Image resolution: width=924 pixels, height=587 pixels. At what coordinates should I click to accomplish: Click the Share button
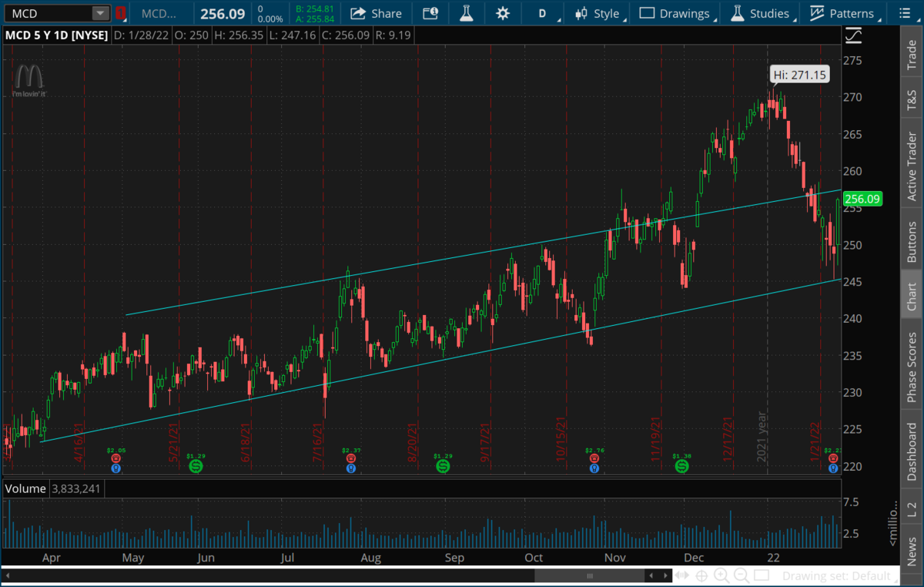pyautogui.click(x=376, y=13)
